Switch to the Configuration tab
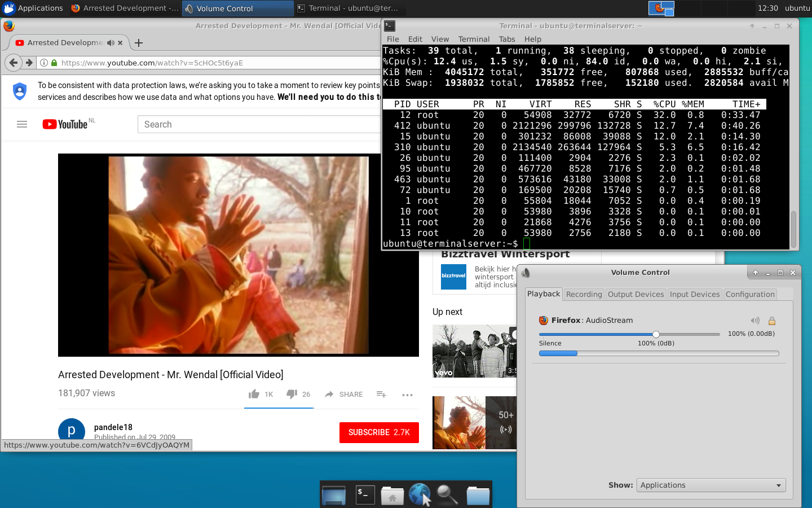The image size is (812, 508). 750,294
